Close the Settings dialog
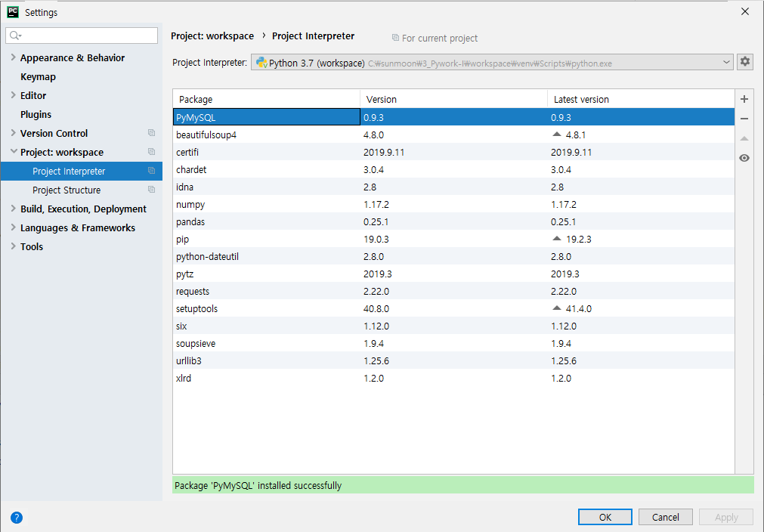 (745, 11)
